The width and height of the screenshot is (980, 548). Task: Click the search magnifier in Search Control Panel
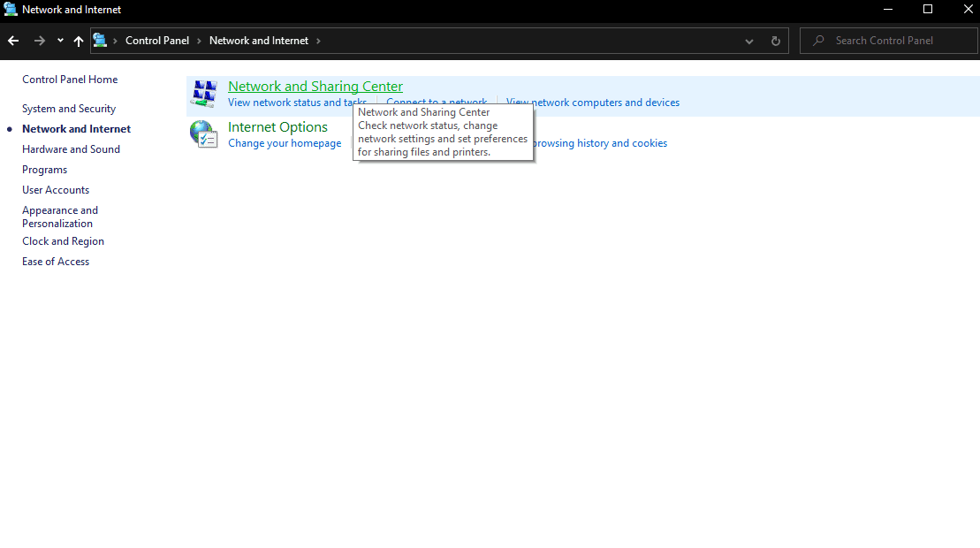pyautogui.click(x=817, y=40)
